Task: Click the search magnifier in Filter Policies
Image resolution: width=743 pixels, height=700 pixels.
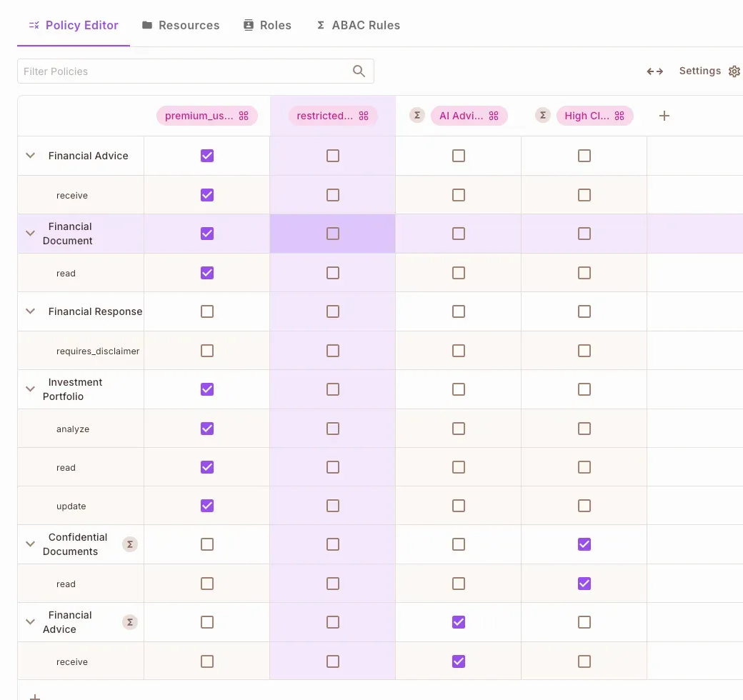Action: pos(359,71)
